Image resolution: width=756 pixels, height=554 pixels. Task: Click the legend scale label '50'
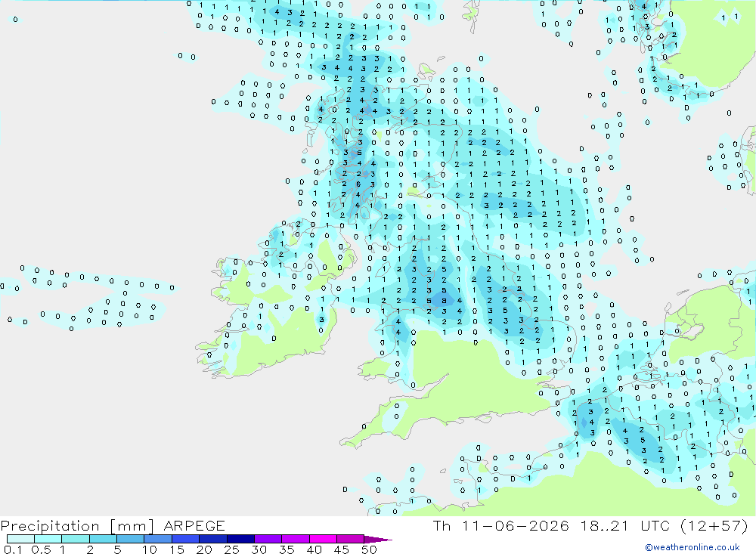click(369, 549)
